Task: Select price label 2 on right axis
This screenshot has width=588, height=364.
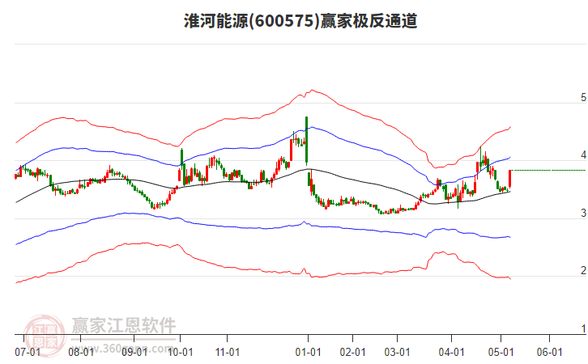Action: tap(583, 270)
